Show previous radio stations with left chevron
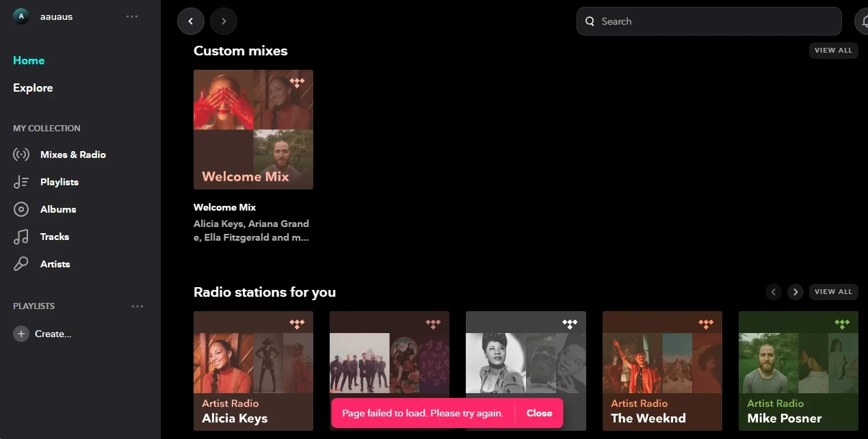 pyautogui.click(x=774, y=292)
